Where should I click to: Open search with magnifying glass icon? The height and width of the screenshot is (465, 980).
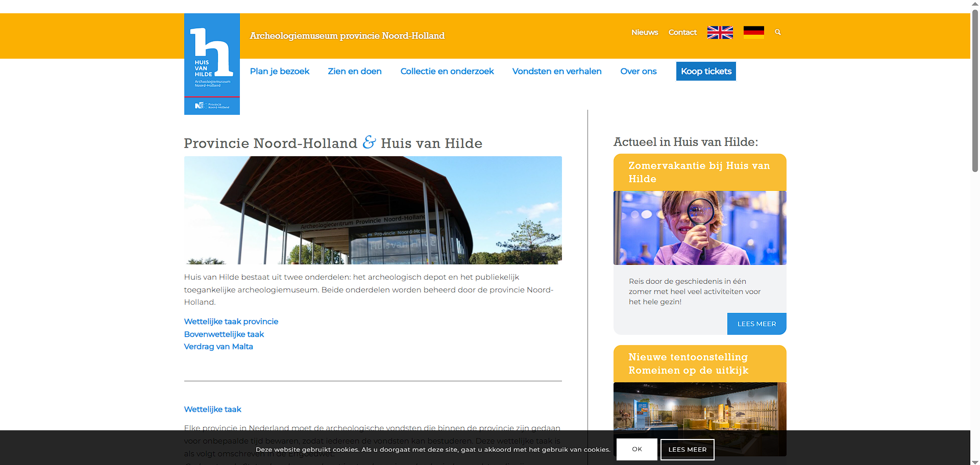tap(778, 32)
